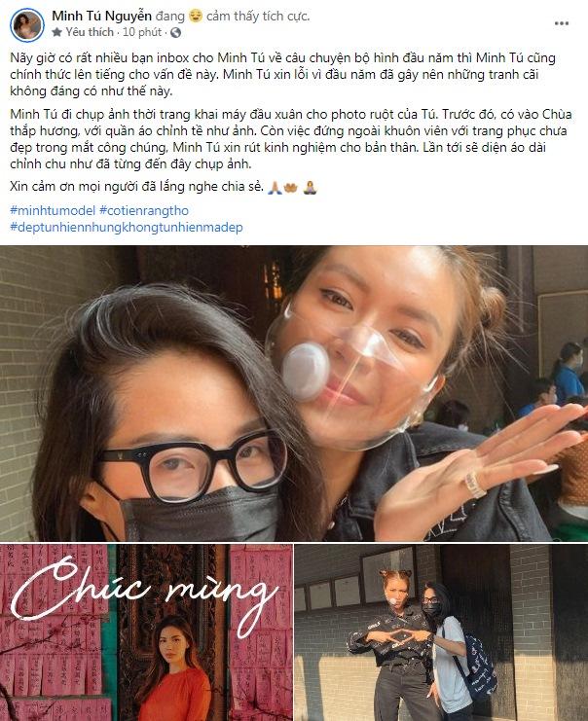This screenshot has width=588, height=721.
Task: Click the meditating person emoji
Action: pos(311,187)
